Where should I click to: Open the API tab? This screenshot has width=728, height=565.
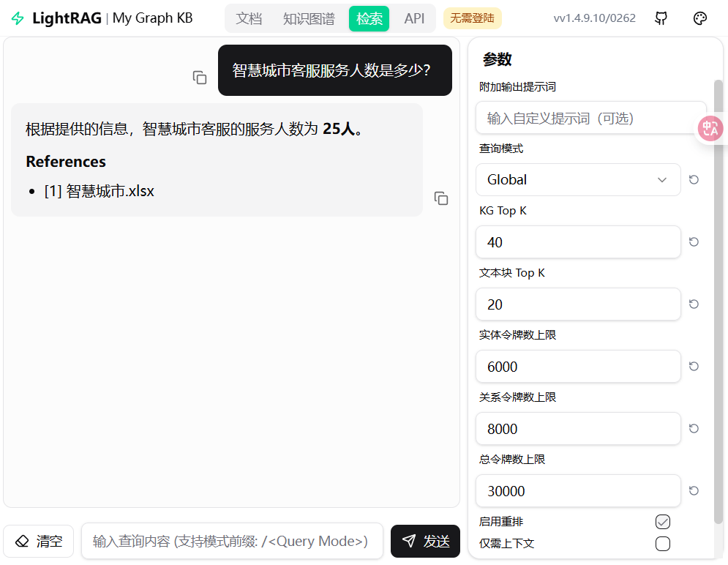414,18
